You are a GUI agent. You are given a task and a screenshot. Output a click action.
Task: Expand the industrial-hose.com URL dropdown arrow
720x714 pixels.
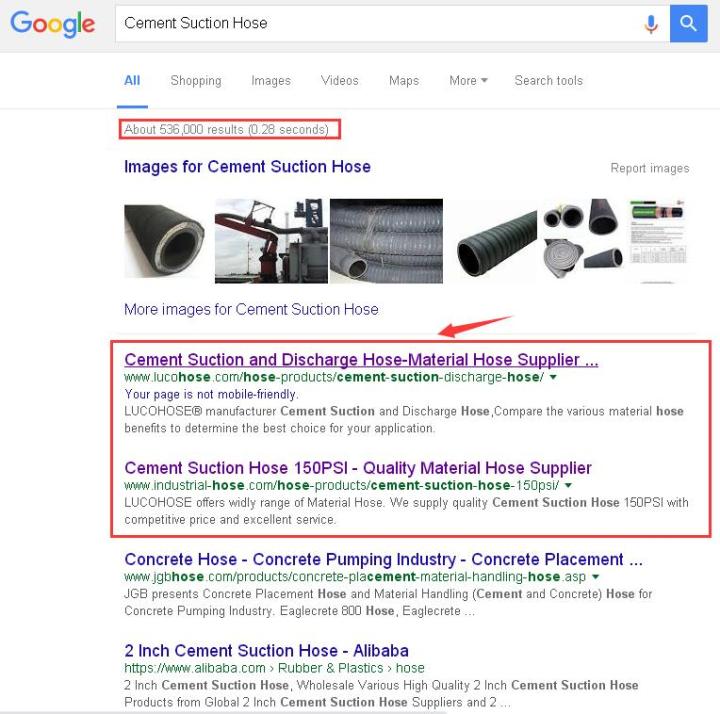(x=568, y=485)
